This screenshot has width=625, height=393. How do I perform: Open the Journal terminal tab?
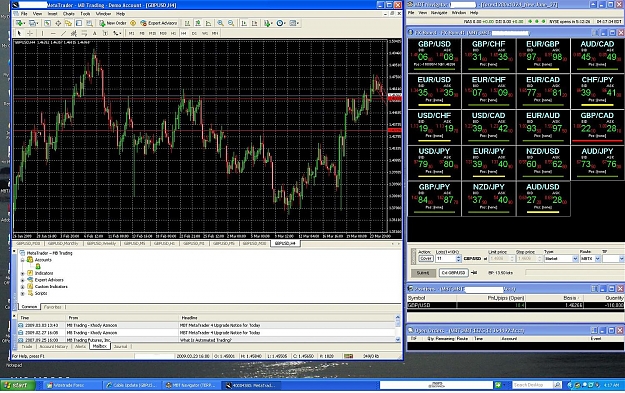(x=120, y=346)
